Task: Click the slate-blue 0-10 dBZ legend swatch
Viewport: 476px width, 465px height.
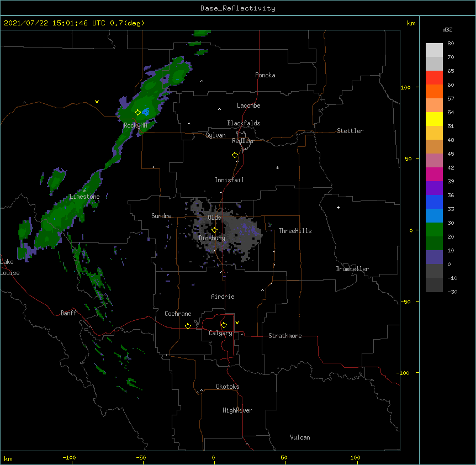Action: (x=434, y=257)
